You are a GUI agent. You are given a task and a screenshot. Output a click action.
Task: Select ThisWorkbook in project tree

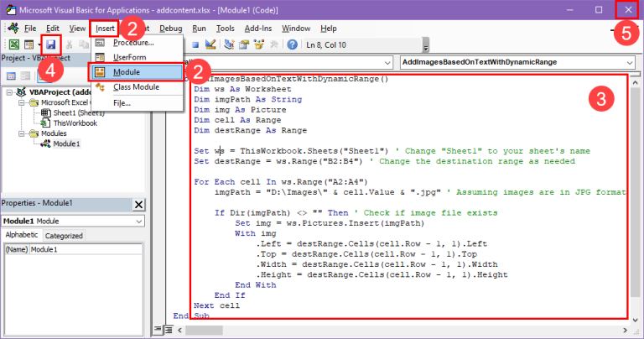(75, 123)
